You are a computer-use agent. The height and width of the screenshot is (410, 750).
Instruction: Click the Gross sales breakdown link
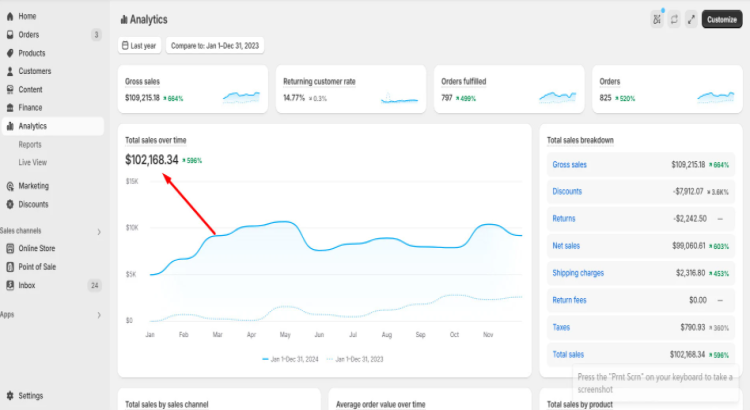[569, 165]
